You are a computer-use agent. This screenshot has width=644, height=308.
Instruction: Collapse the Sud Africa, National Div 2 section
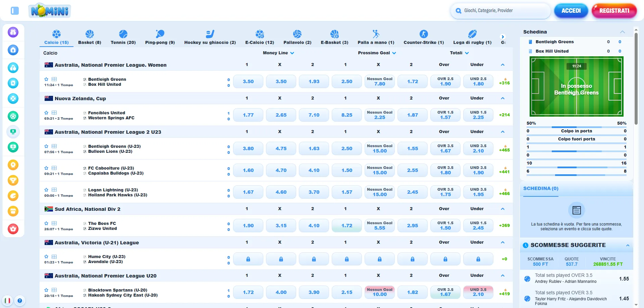(502, 209)
